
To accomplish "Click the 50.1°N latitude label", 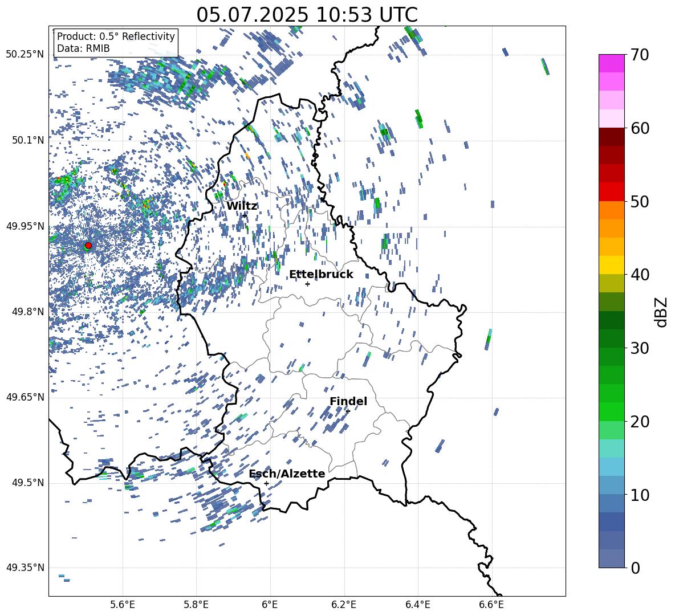I will tap(27, 140).
